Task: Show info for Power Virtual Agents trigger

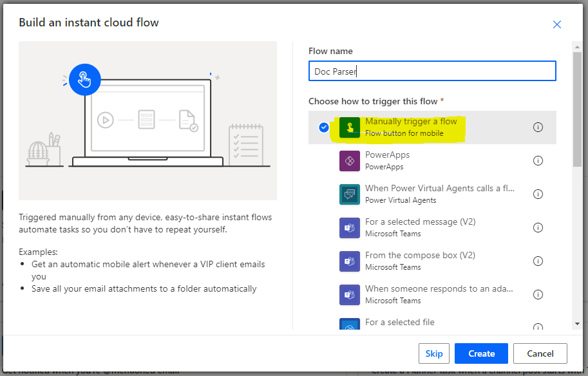Action: [x=538, y=194]
